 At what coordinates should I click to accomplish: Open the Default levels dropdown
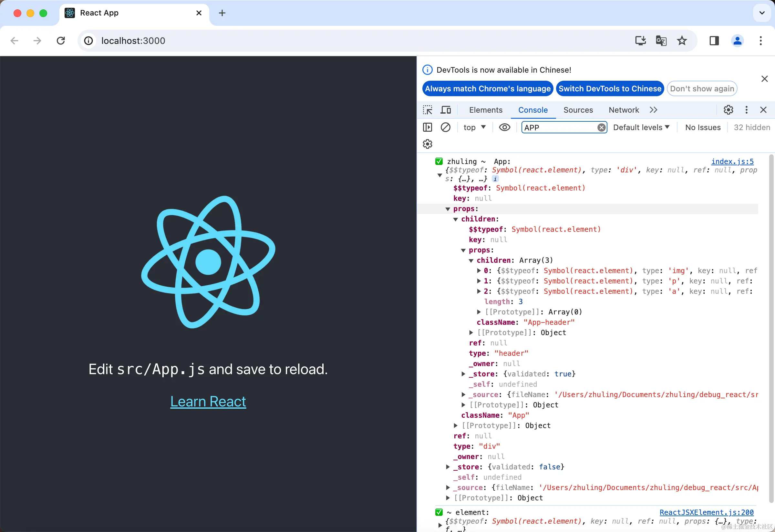click(x=641, y=127)
